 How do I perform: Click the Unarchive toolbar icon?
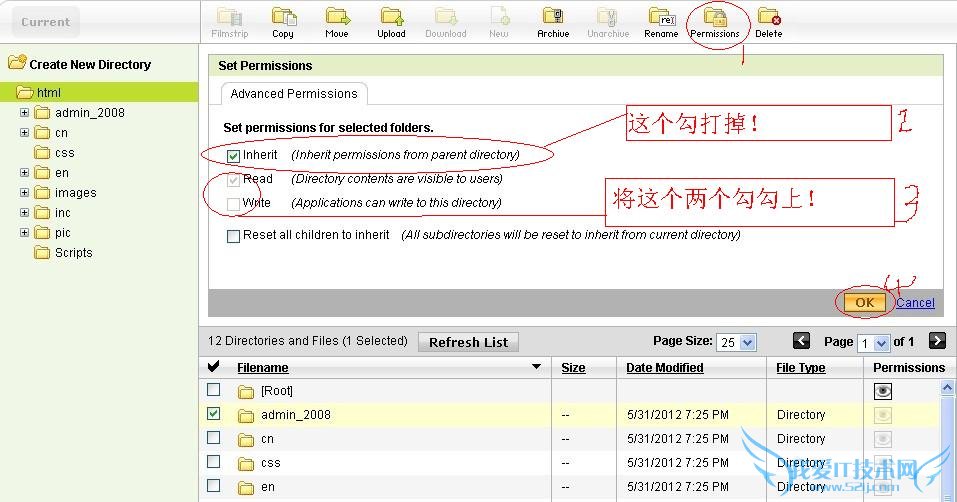[x=608, y=17]
